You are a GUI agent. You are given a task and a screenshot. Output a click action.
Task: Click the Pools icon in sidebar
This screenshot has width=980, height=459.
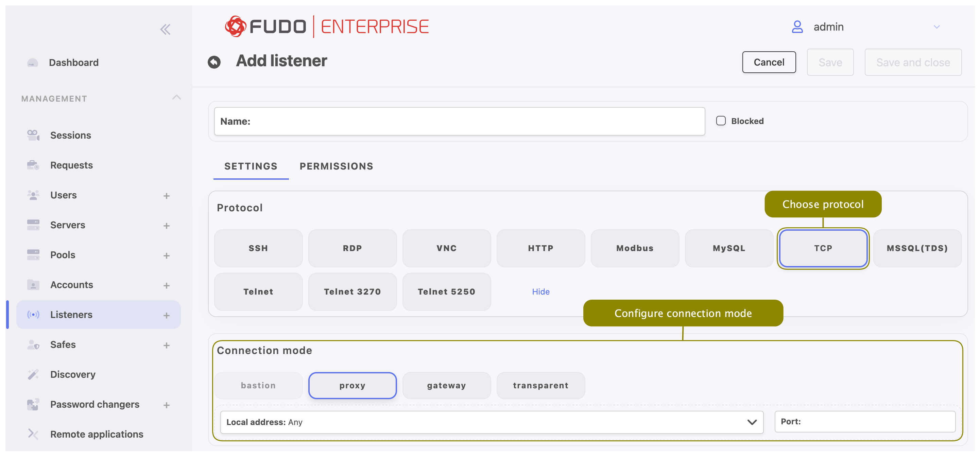33,255
